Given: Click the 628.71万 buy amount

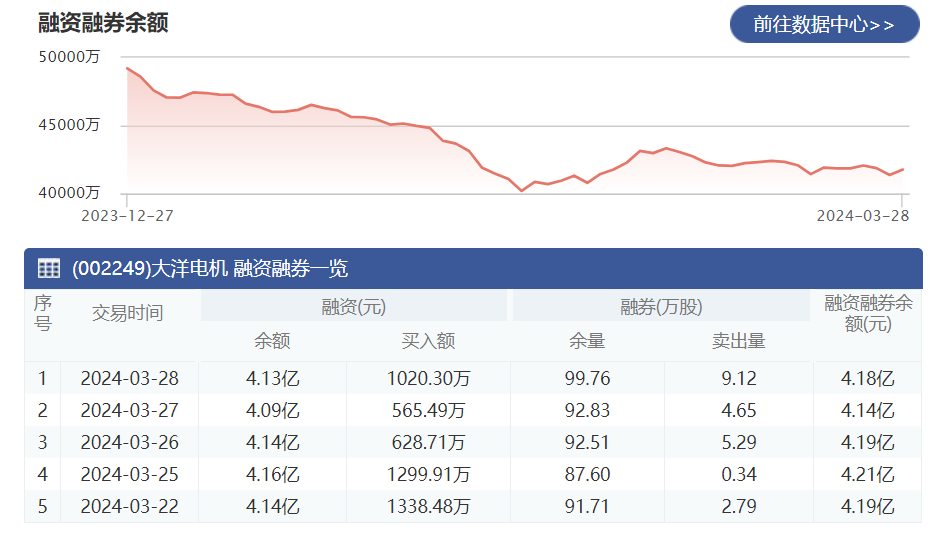Looking at the screenshot, I should [x=428, y=443].
